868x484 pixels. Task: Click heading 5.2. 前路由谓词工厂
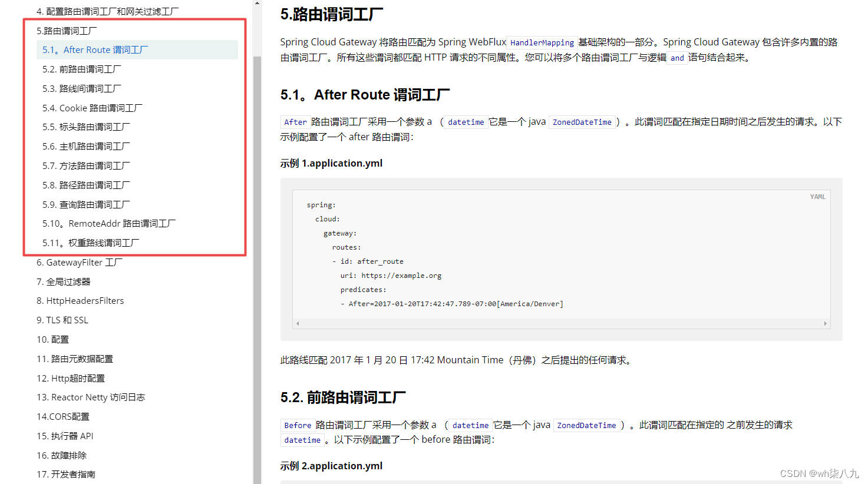pyautogui.click(x=343, y=397)
